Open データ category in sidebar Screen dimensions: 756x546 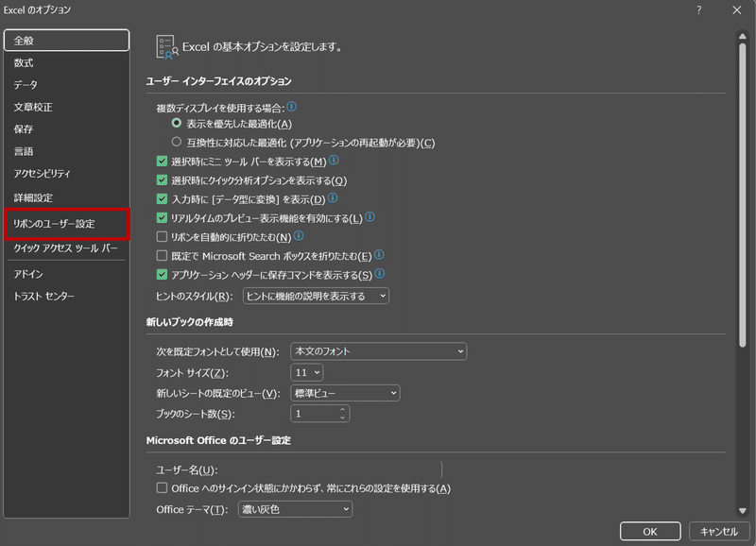[x=66, y=85]
